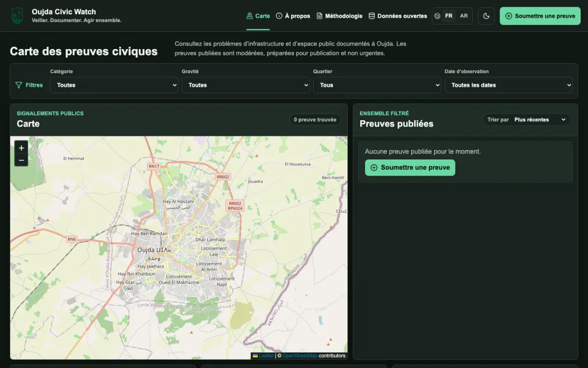Image resolution: width=588 pixels, height=368 pixels.
Task: Click the 'Aucune preuve publiée pour le moment' text
Action: point(423,152)
